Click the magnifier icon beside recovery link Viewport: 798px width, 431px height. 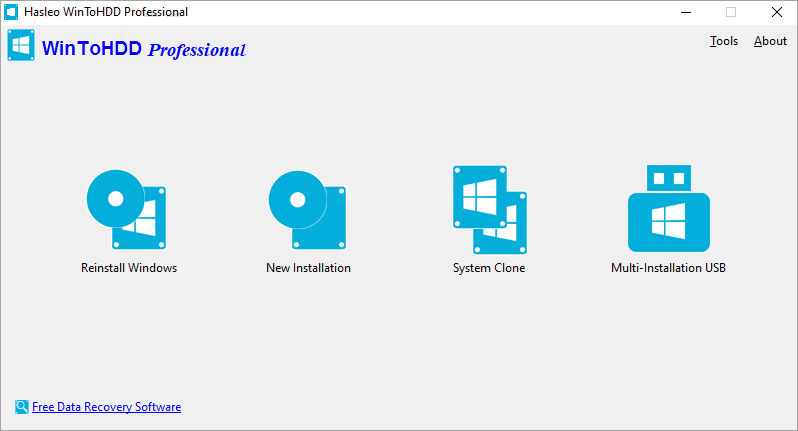click(22, 407)
